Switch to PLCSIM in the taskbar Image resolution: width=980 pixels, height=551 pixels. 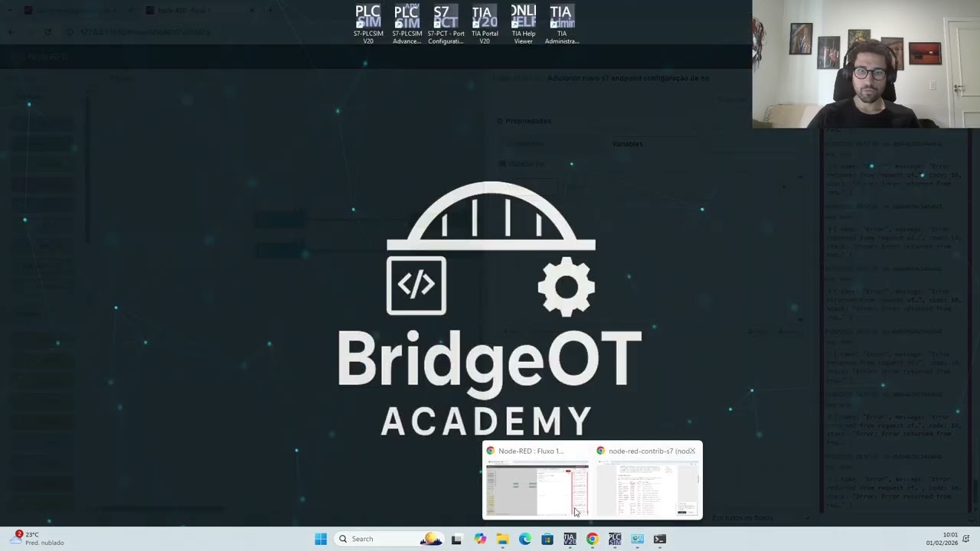(615, 539)
